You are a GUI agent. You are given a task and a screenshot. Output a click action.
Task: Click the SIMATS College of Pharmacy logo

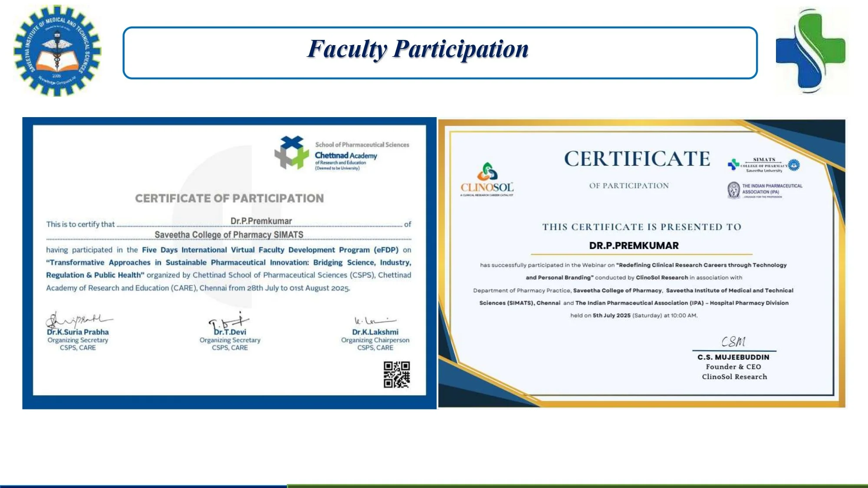click(x=764, y=165)
